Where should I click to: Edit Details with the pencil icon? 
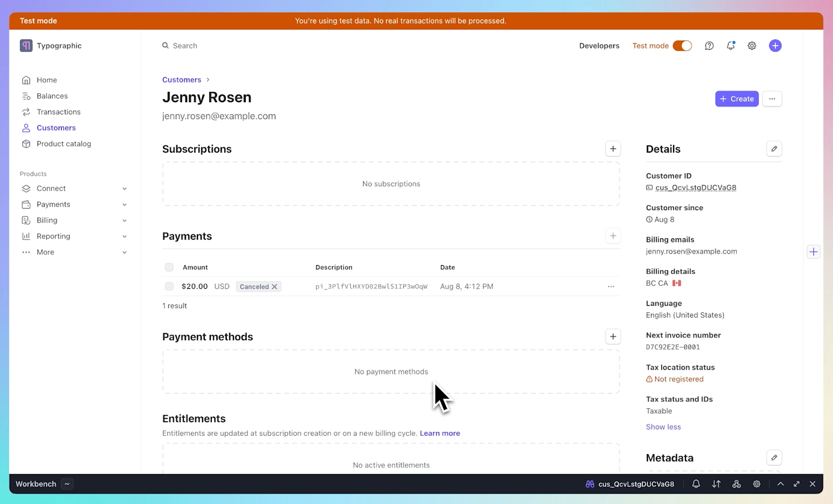click(774, 149)
